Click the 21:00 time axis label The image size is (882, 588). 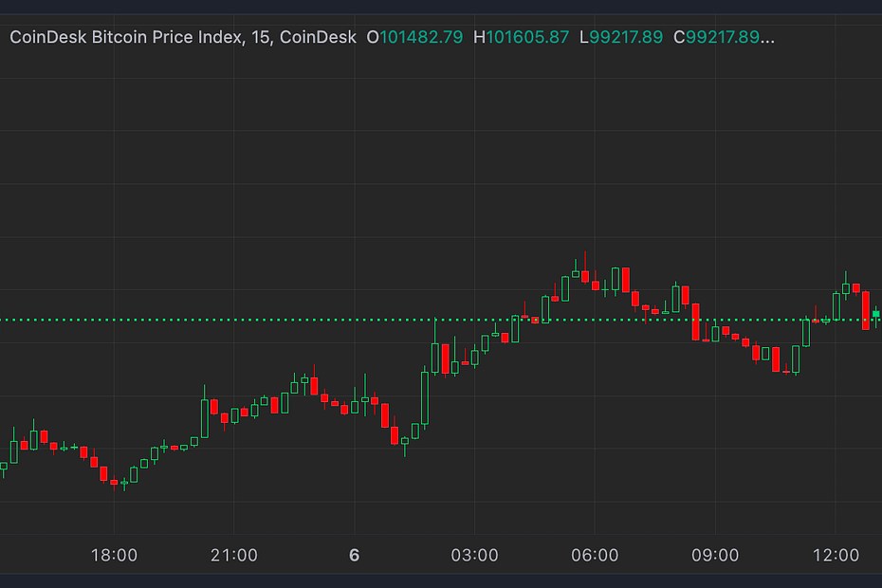(x=234, y=556)
